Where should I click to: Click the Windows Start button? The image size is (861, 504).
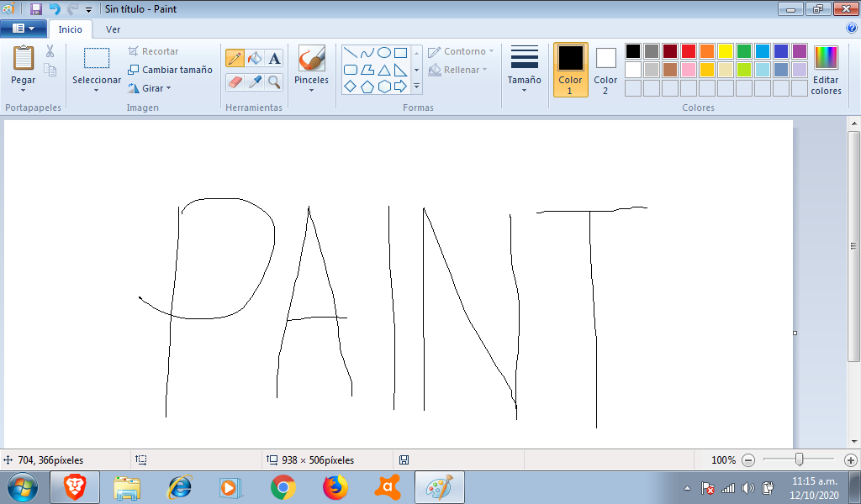(x=23, y=487)
